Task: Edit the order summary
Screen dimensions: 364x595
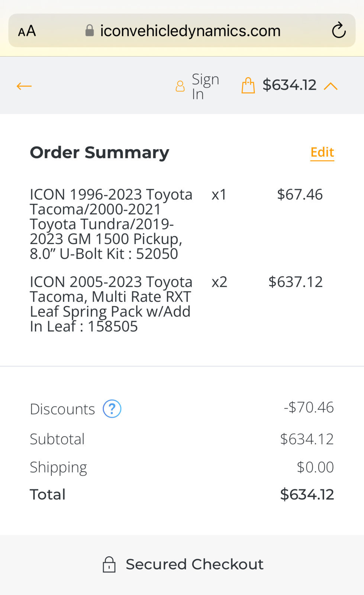Action: tap(322, 153)
